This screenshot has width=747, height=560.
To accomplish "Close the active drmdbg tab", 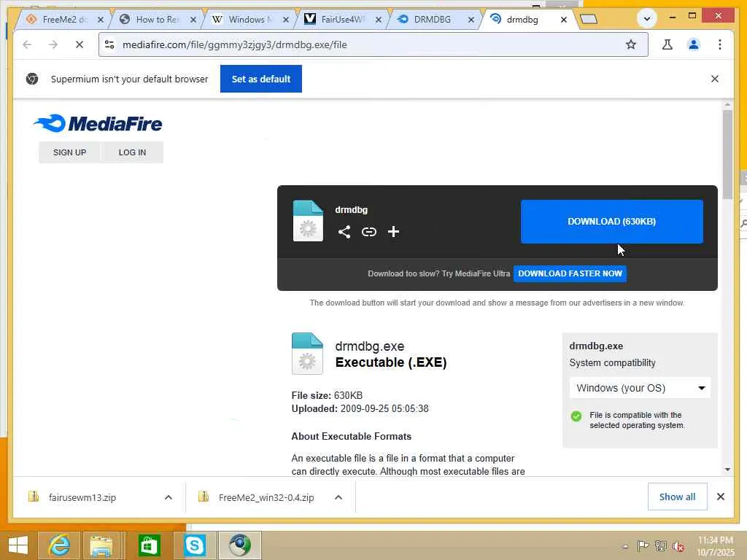I will pos(564,20).
